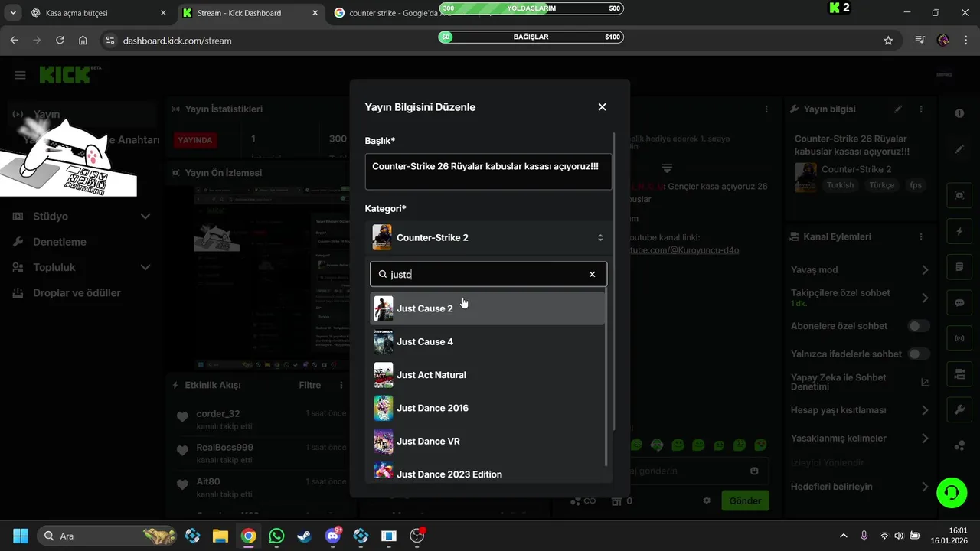Screen dimensions: 980x551
Task: Click broadcast signal icon in right toolbar
Action: (x=959, y=338)
